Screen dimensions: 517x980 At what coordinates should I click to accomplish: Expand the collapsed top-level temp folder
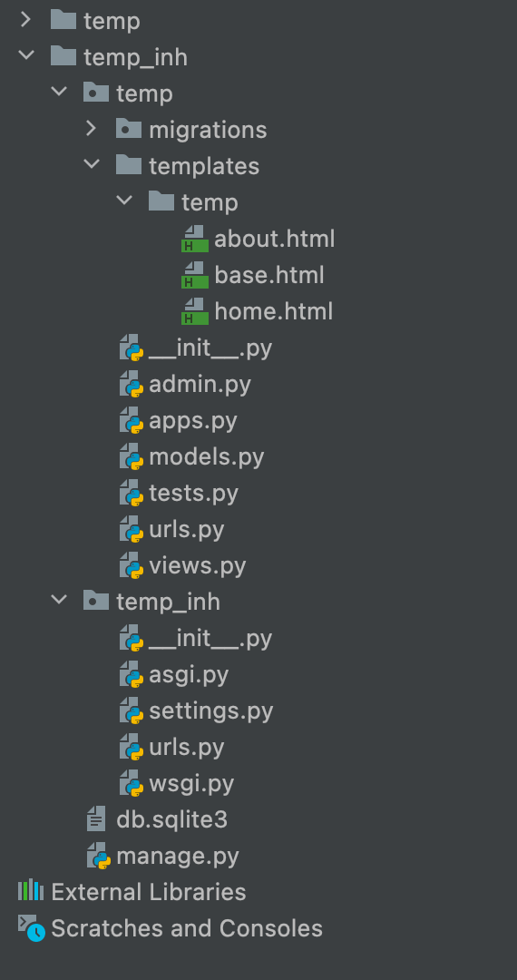pos(25,21)
